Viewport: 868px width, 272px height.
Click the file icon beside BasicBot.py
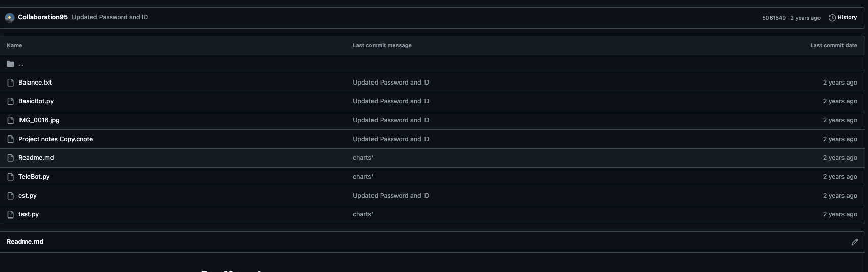[10, 101]
